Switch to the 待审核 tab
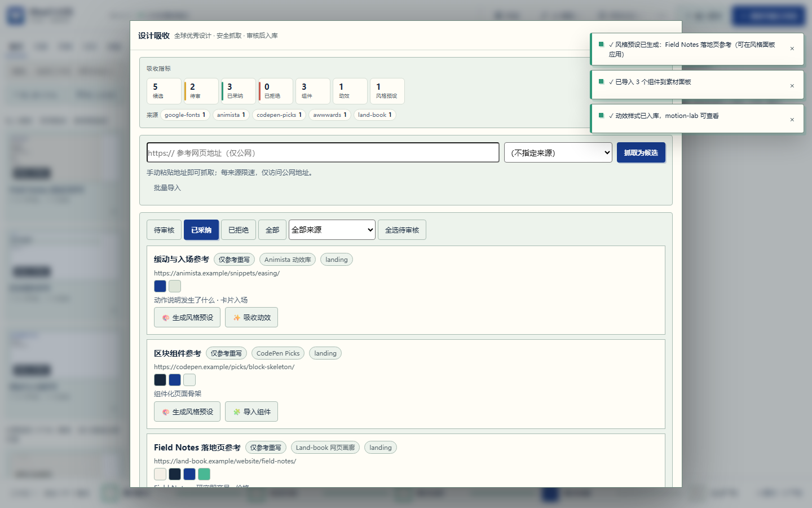 [164, 230]
